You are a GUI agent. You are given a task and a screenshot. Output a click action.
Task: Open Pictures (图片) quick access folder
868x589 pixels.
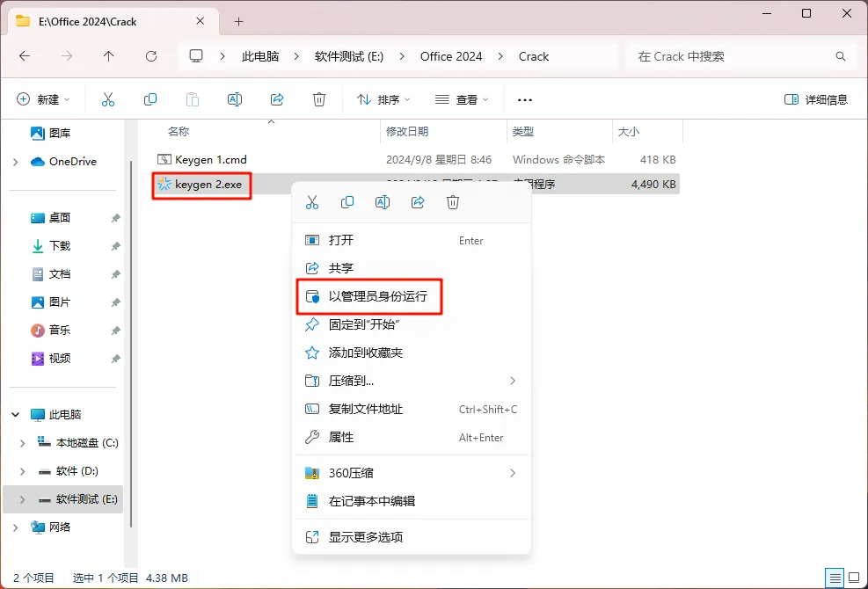pos(50,302)
